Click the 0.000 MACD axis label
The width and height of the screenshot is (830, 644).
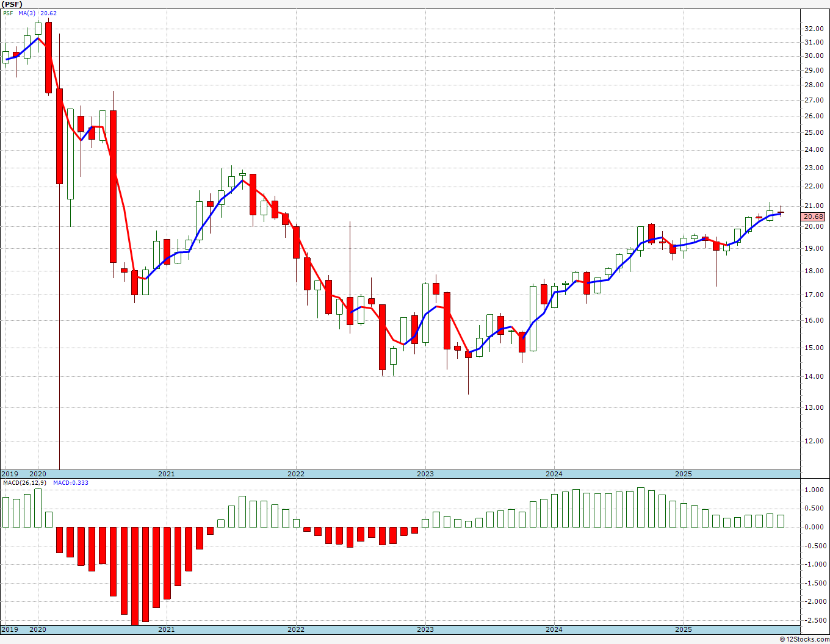pos(815,527)
